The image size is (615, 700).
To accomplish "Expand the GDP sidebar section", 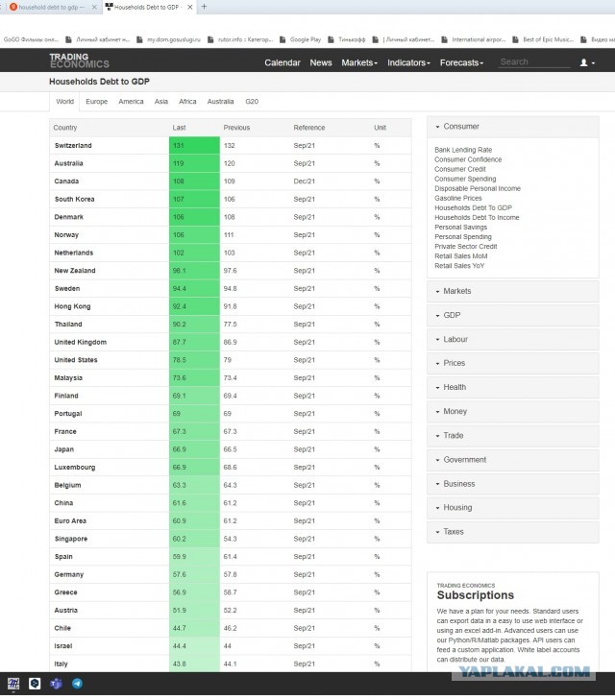I will pyautogui.click(x=513, y=315).
